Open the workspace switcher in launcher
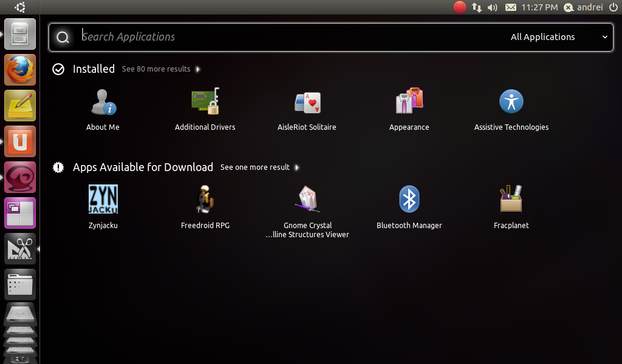This screenshot has height=364, width=622. (20, 213)
